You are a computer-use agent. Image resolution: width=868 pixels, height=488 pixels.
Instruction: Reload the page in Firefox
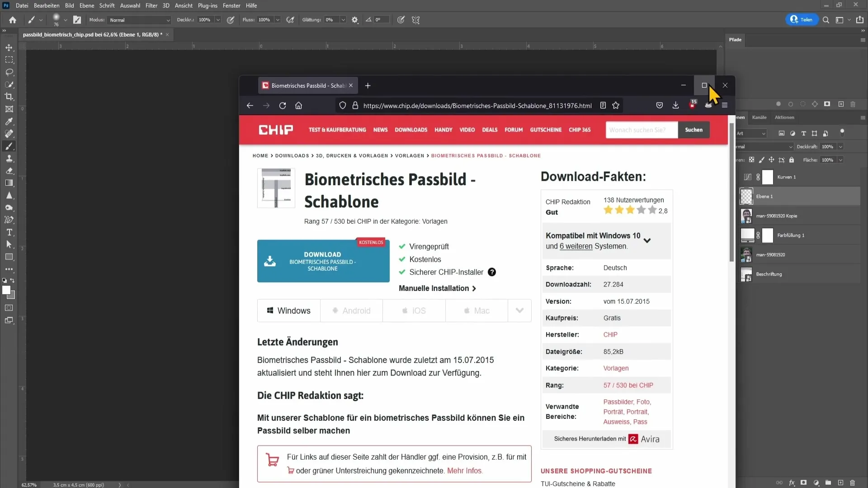[283, 106]
